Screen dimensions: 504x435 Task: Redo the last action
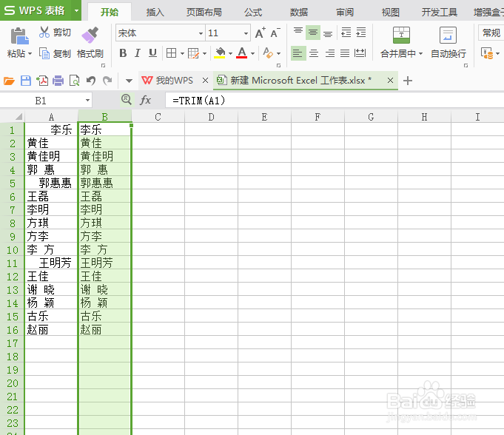(107, 81)
